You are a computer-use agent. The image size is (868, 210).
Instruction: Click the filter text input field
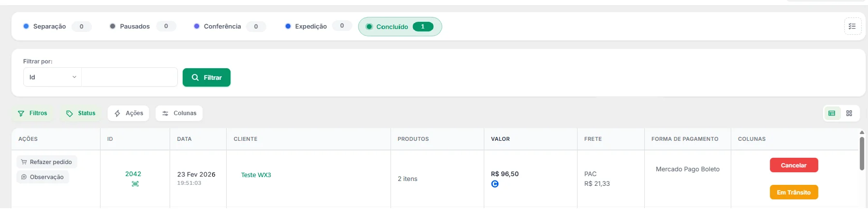[130, 77]
